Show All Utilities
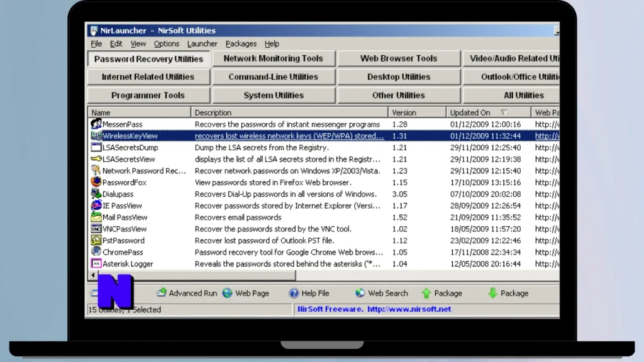This screenshot has height=362, width=644. tap(511, 96)
